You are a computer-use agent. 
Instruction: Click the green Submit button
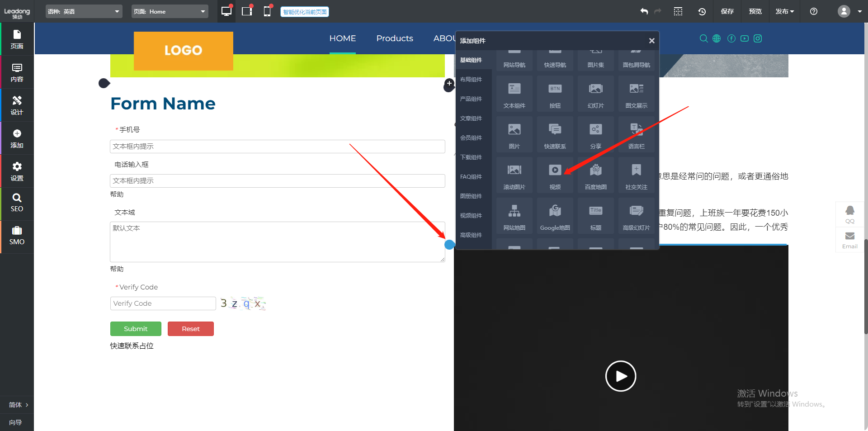pyautogui.click(x=136, y=329)
